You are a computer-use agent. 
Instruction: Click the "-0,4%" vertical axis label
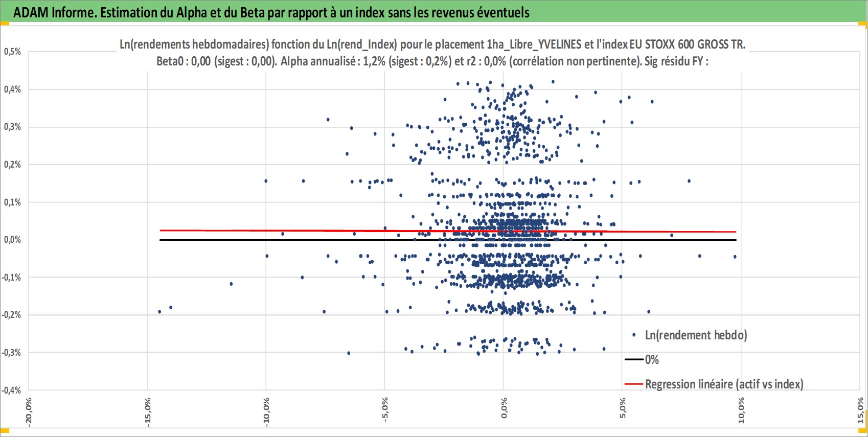11,390
